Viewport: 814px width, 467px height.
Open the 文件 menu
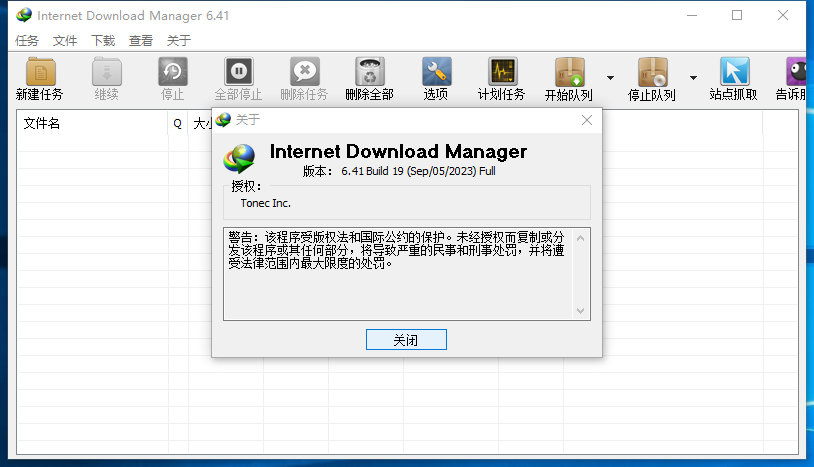[65, 40]
